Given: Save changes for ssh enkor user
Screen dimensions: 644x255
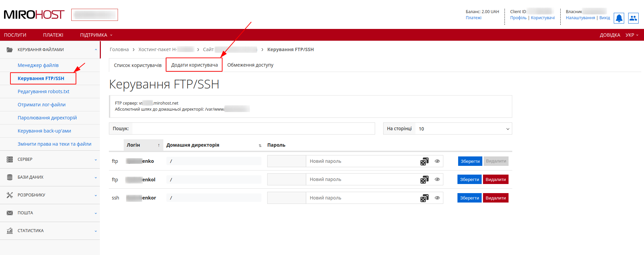Looking at the screenshot, I should pyautogui.click(x=470, y=198).
